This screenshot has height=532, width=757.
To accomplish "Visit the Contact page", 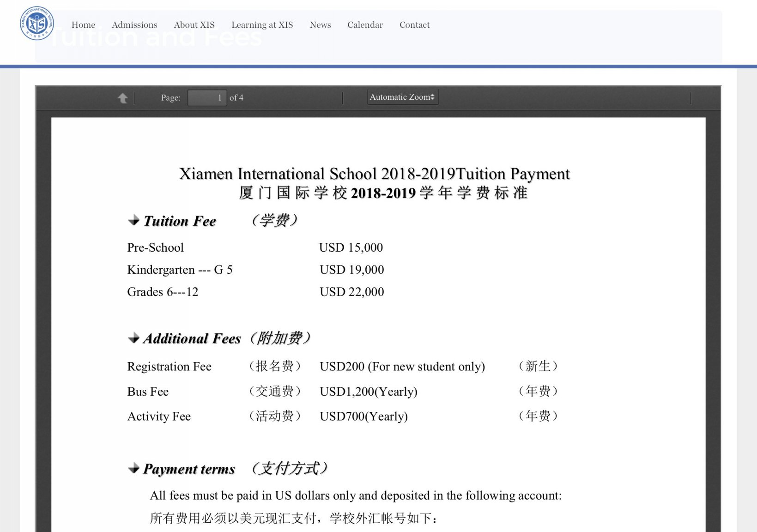I will pos(415,25).
